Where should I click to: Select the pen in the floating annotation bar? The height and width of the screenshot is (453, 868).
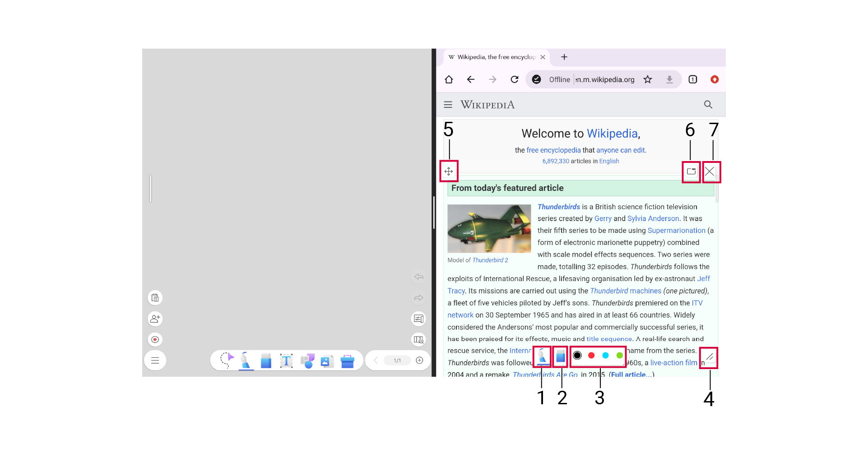(542, 356)
